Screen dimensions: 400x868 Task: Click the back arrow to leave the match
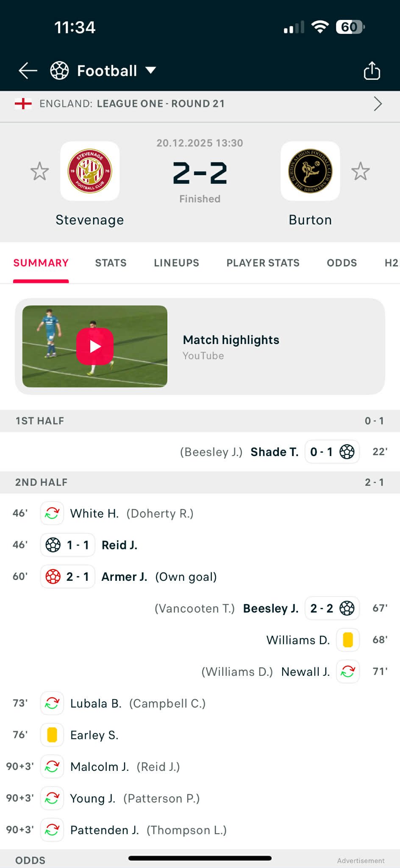(x=27, y=70)
